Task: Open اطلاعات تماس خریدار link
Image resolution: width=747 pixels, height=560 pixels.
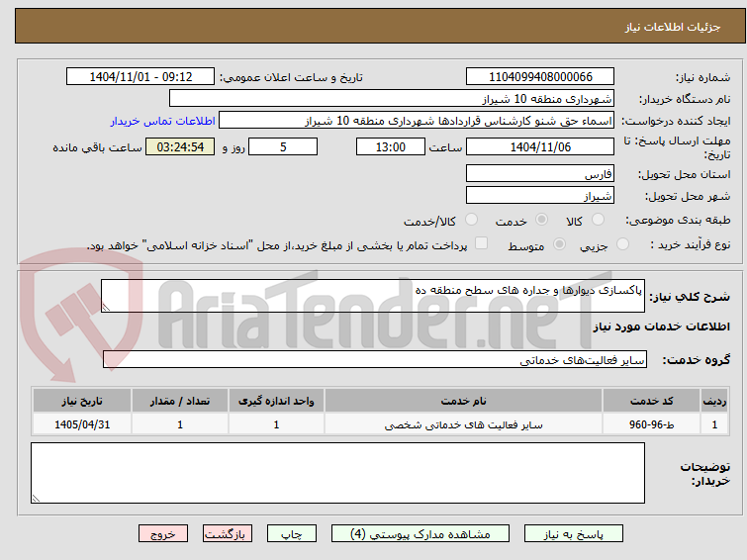Action: 163,121
